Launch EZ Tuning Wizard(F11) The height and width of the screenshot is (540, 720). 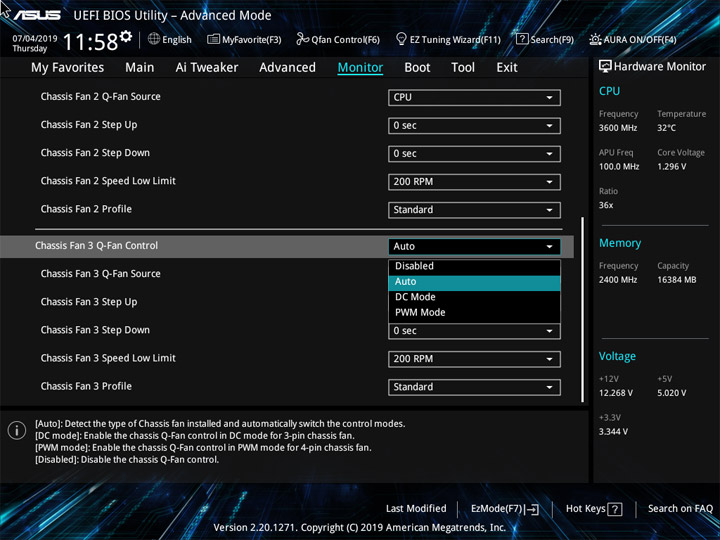[x=448, y=39]
